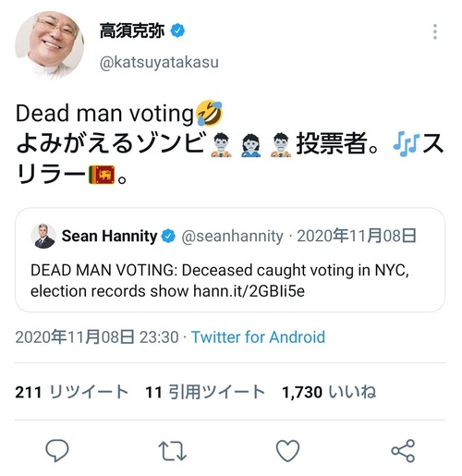
Task: Click the quoted tweet date 2020年11月08日
Action: click(357, 236)
